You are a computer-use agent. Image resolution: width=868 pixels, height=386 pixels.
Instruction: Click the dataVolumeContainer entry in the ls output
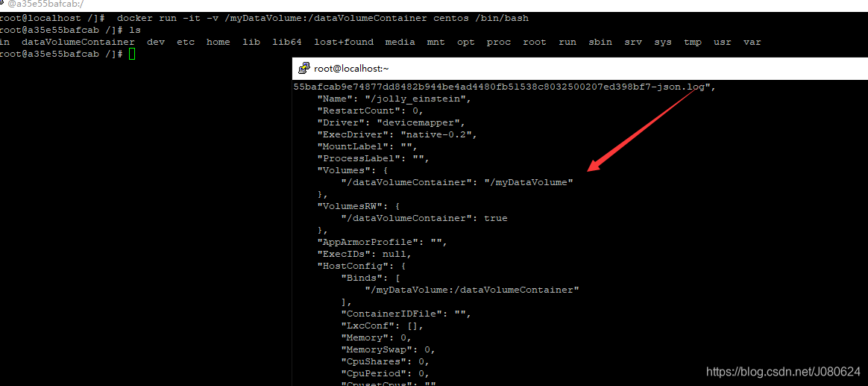point(78,42)
